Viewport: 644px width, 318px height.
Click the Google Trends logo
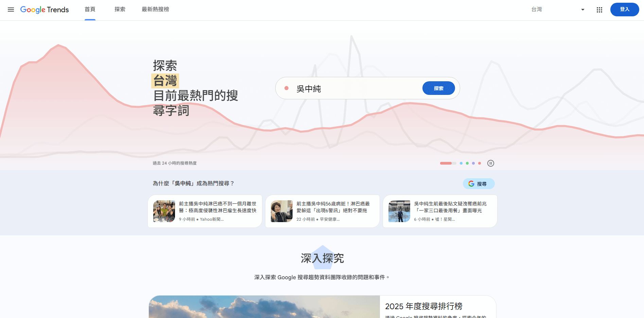(x=45, y=10)
